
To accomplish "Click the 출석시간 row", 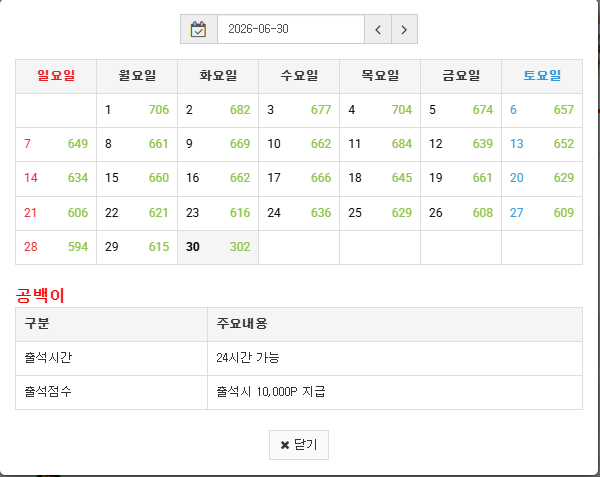I will coord(299,358).
